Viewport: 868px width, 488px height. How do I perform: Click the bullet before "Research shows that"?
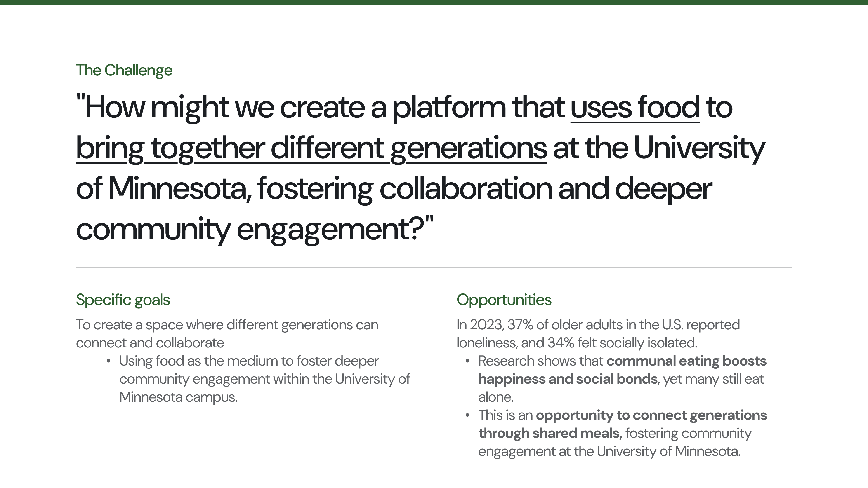(467, 361)
